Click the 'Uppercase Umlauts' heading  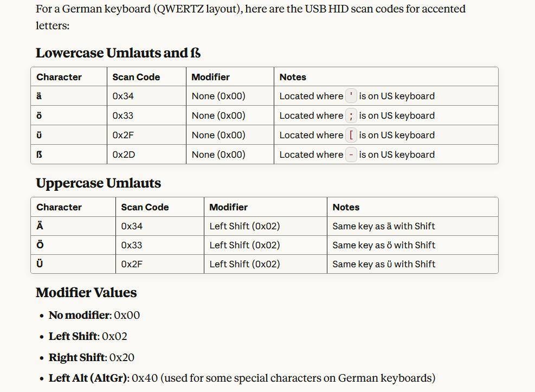[98, 183]
